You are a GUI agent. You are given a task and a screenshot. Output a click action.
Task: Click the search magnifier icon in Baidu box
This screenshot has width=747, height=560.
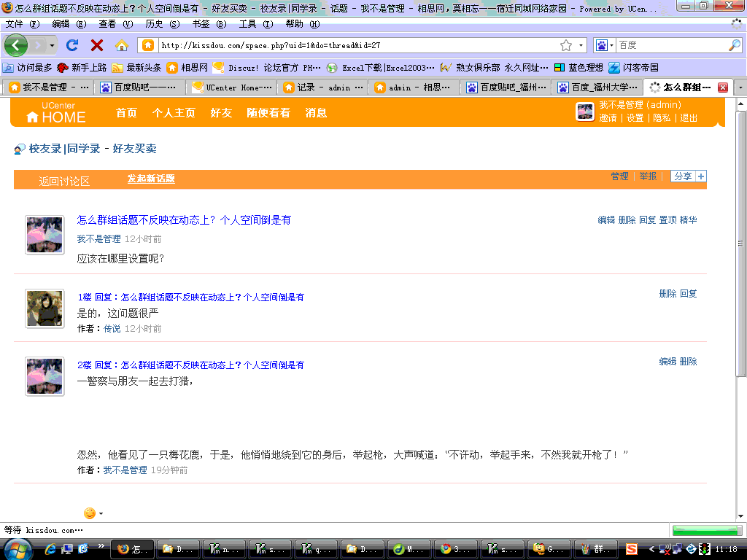pos(734,45)
